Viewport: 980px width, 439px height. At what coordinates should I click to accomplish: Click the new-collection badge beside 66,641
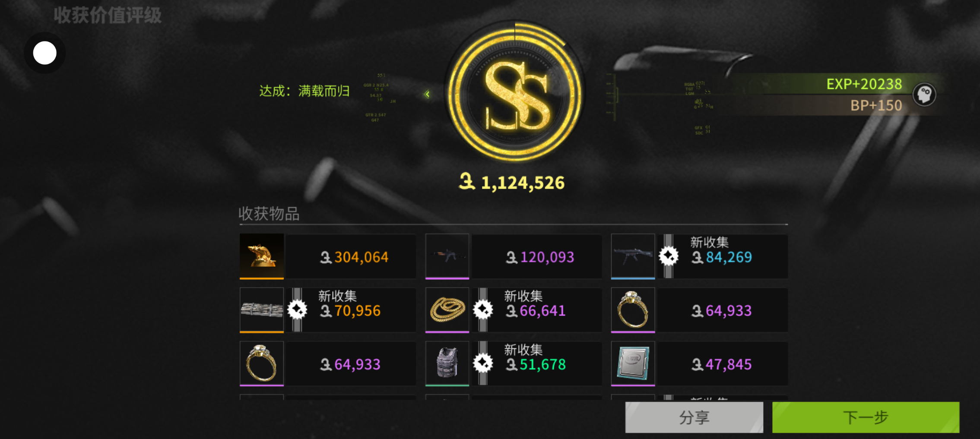point(483,310)
